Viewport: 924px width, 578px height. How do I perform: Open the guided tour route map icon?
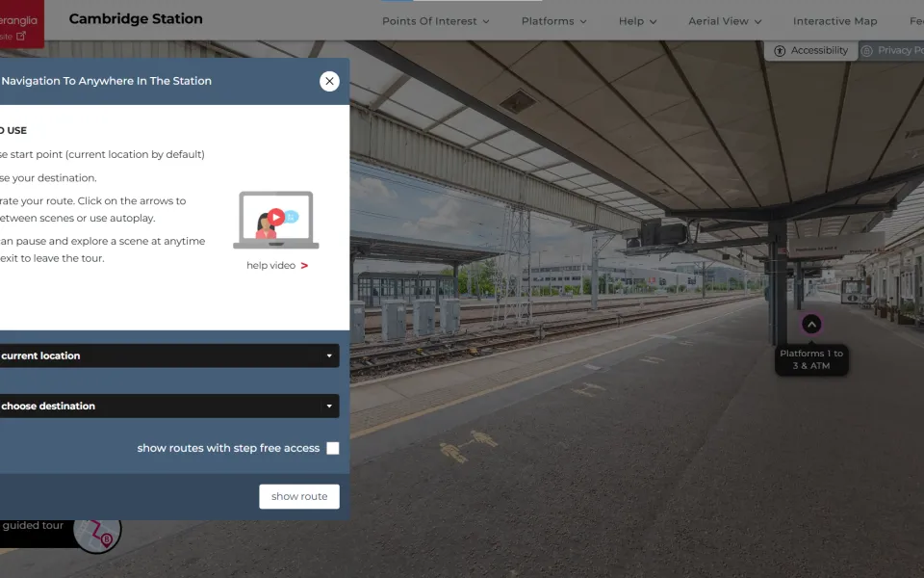(97, 530)
